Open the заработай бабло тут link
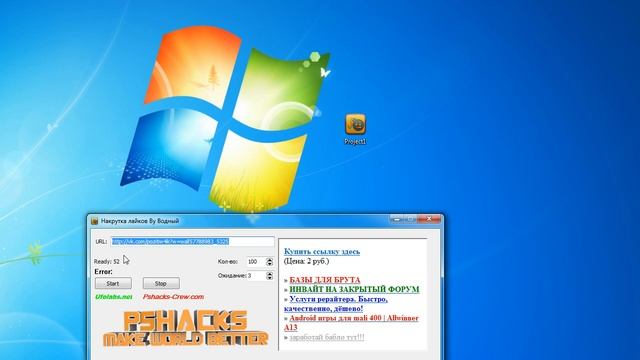Viewport: 640px width, 360px height. click(327, 338)
